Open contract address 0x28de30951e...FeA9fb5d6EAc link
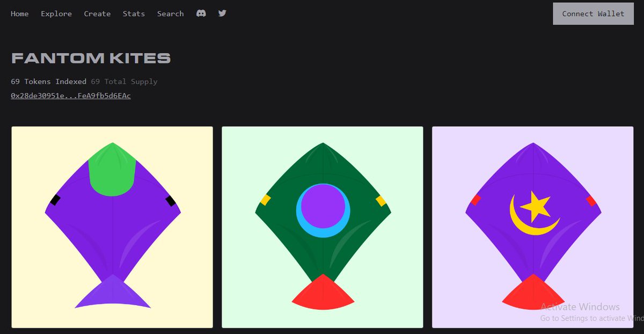644x334 pixels. tap(71, 96)
